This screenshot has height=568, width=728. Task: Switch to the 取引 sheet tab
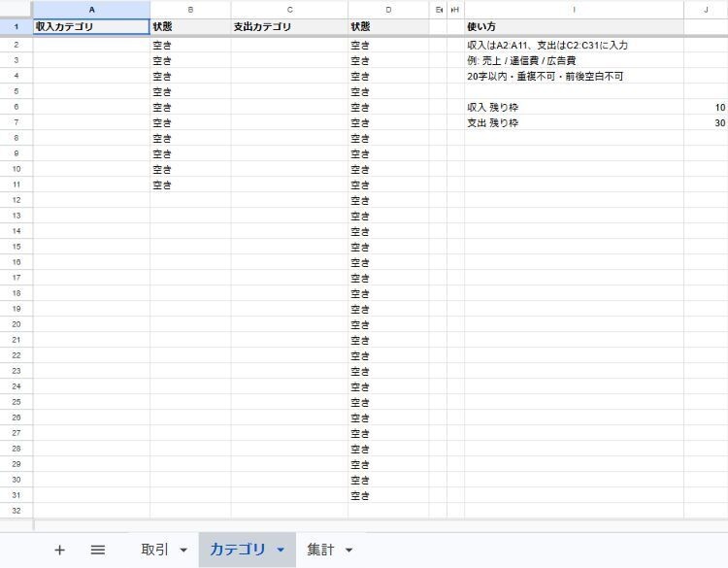coord(154,550)
